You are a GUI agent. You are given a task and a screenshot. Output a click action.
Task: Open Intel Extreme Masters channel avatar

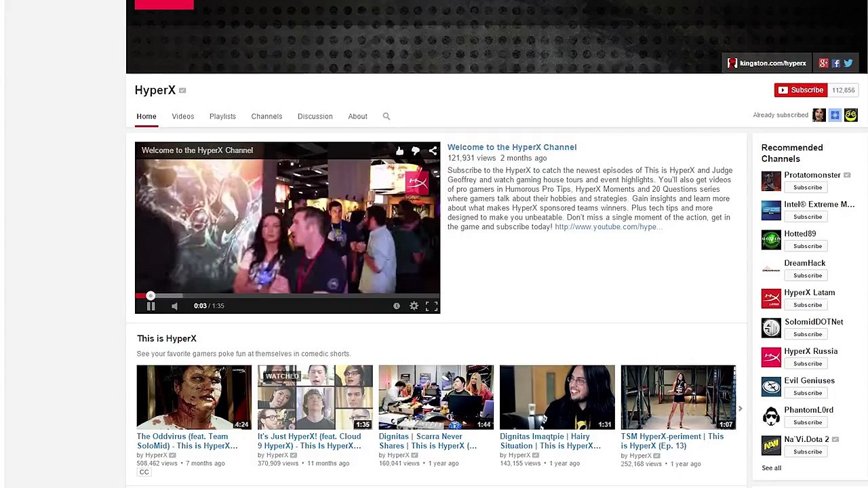click(x=771, y=210)
